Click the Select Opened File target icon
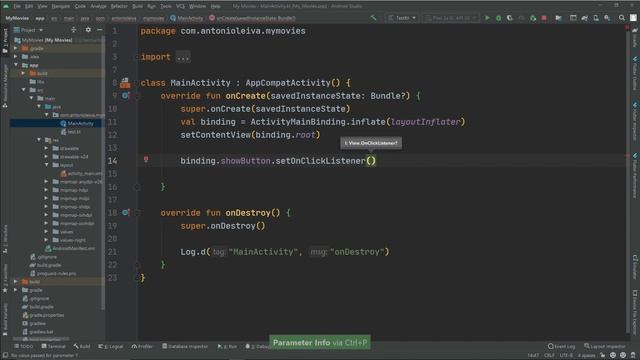 pyautogui.click(x=73, y=30)
